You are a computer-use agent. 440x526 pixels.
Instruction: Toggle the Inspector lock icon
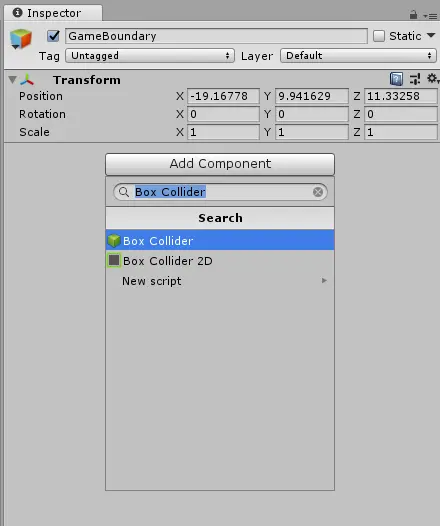(413, 14)
